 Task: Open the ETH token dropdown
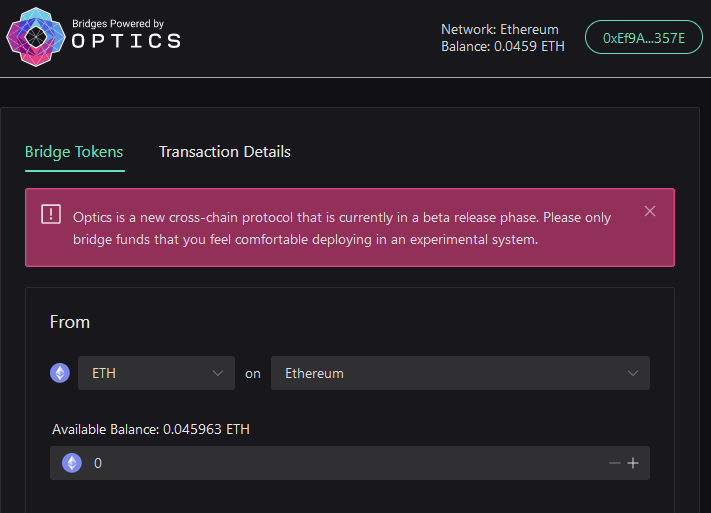(156, 373)
